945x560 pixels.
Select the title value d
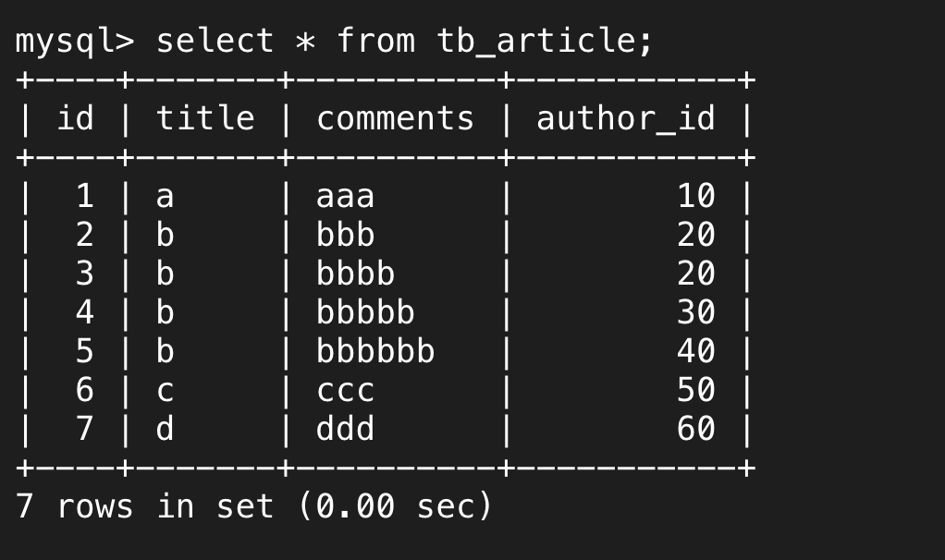165,429
